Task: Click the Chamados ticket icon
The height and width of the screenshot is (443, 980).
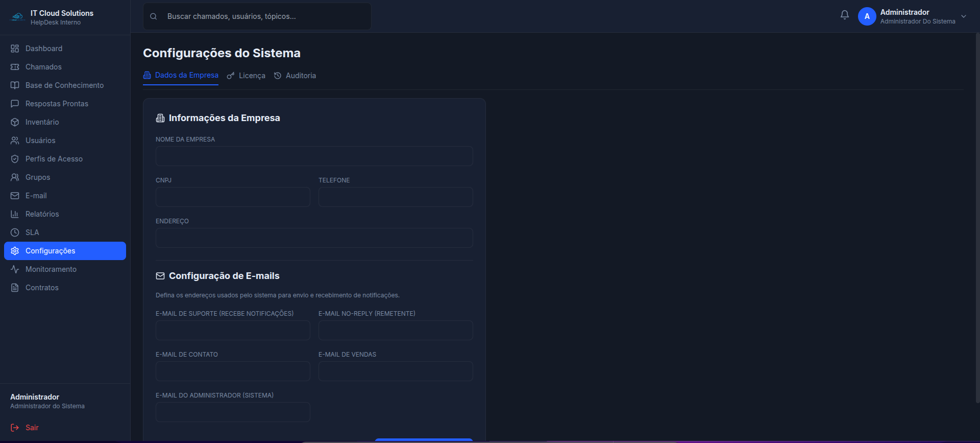Action: [x=15, y=67]
